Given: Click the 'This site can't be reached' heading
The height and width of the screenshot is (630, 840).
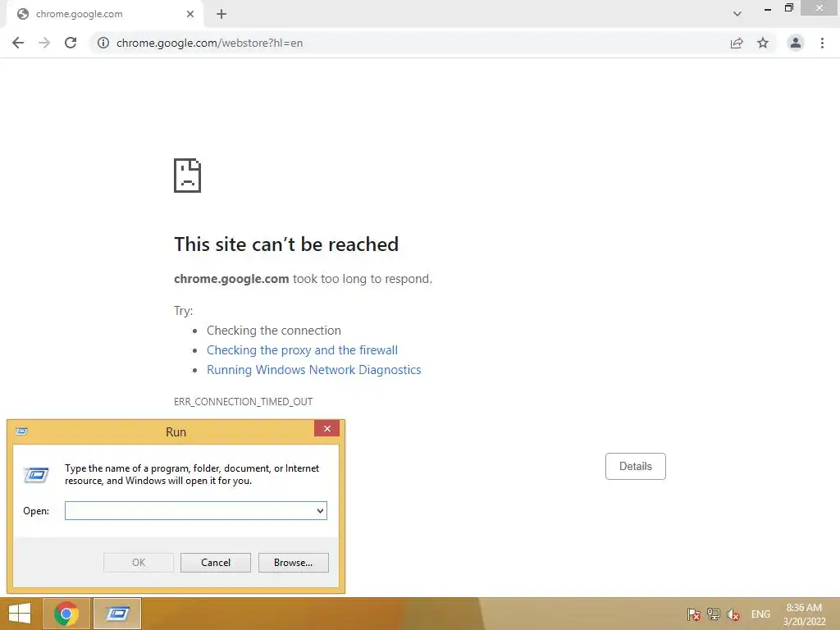Looking at the screenshot, I should point(286,244).
